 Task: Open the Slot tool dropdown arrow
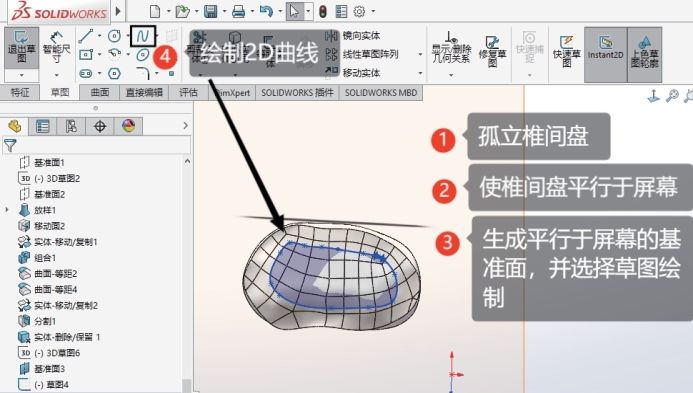pyautogui.click(x=99, y=73)
